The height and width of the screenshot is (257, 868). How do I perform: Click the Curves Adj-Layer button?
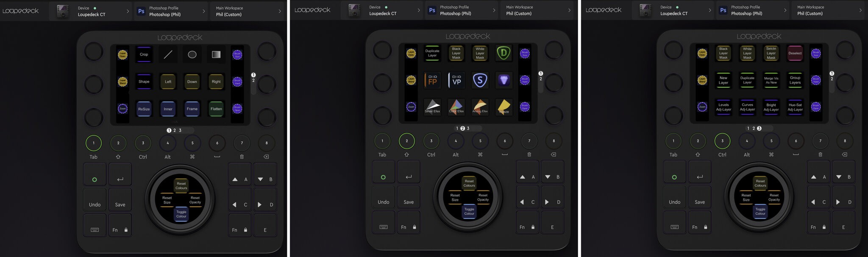click(x=747, y=107)
